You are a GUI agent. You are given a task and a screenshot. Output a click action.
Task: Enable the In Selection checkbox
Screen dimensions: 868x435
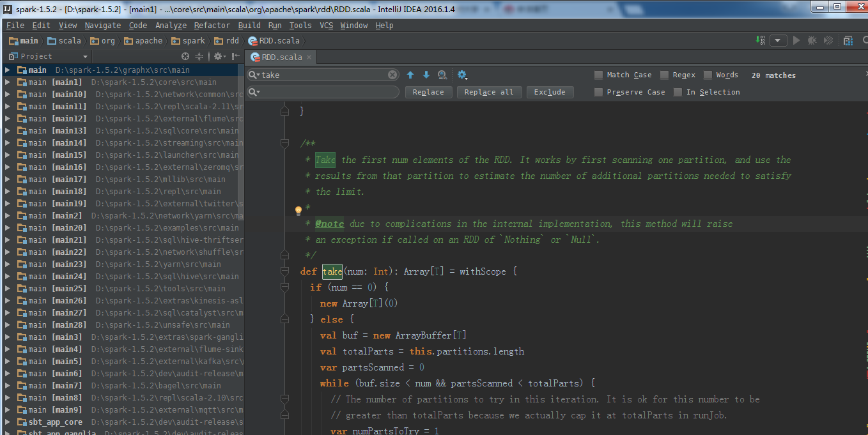coord(678,92)
